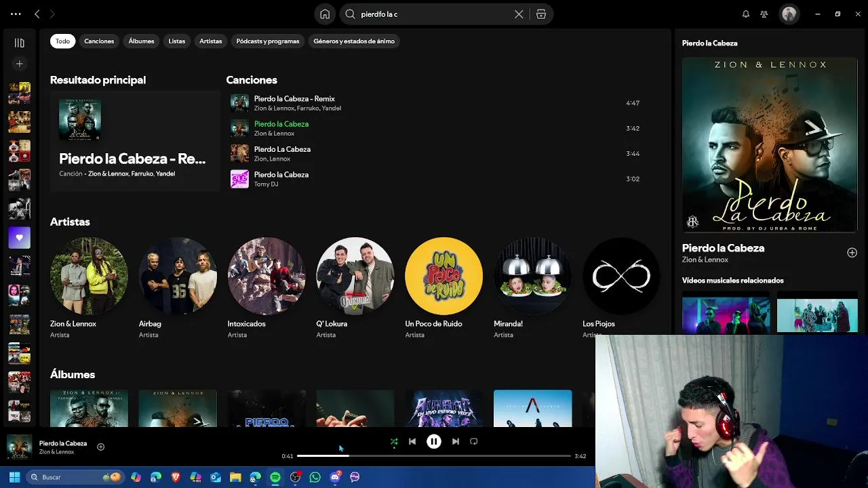868x488 pixels.
Task: Open Brave browser from taskbar
Action: (x=176, y=477)
